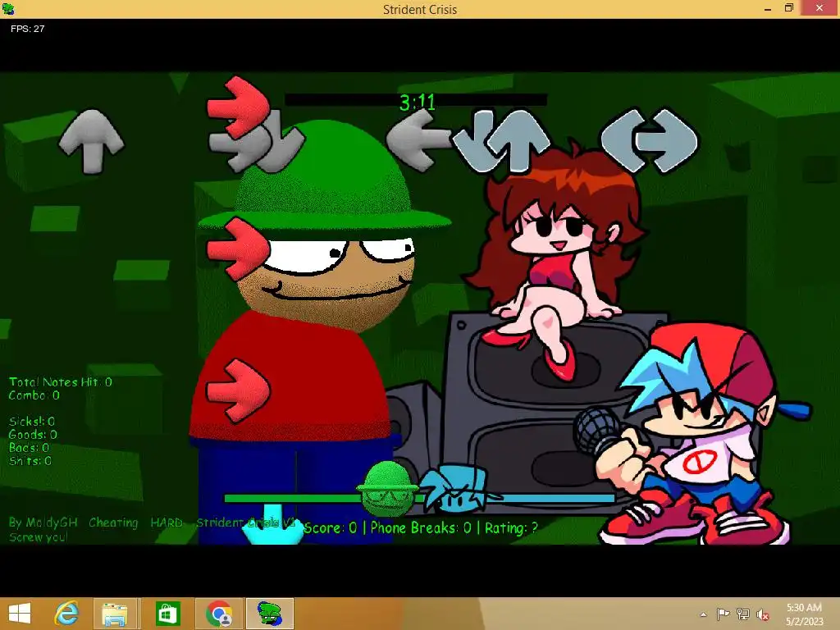The image size is (840, 630).
Task: Click the Boyfriend character holding the microphone
Action: click(696, 434)
